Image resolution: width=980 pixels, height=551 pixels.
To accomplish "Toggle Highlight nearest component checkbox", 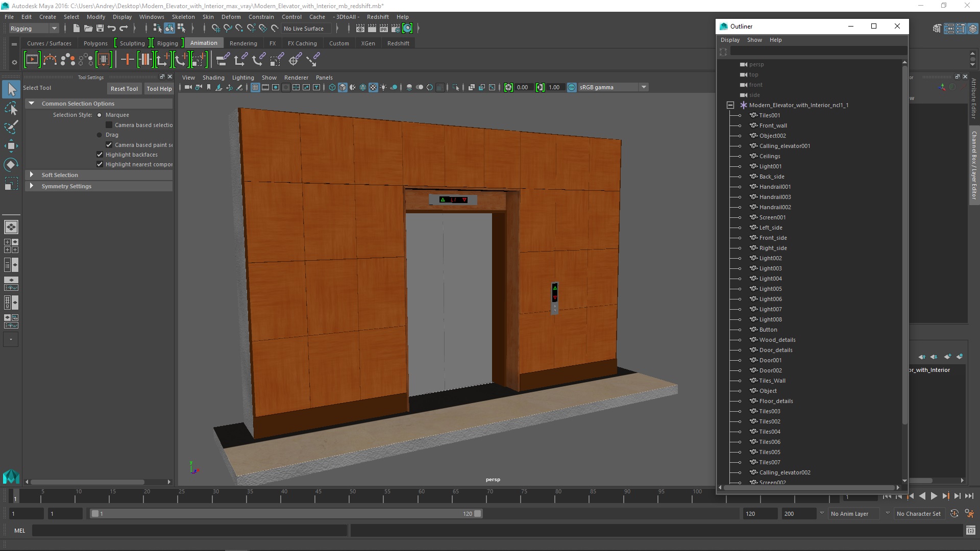I will click(100, 164).
